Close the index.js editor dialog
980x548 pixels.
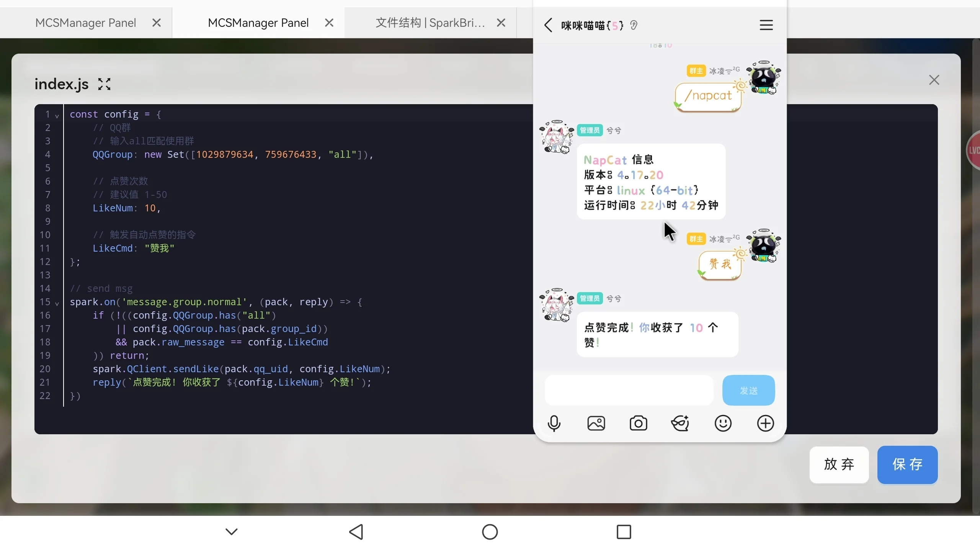[934, 80]
